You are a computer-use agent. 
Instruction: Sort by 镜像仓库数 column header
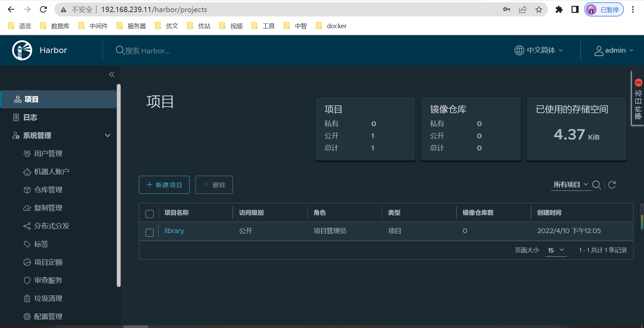tap(478, 213)
